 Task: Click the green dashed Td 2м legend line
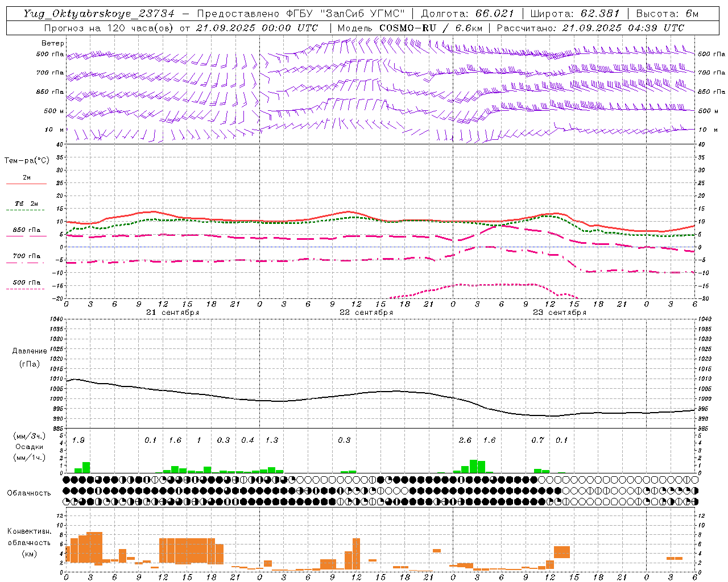click(25, 210)
